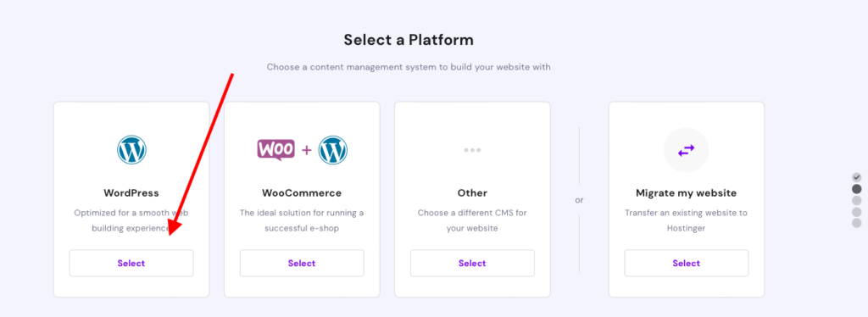Jump to the fourth step dot
Screen dimensions: 868x317
856,212
